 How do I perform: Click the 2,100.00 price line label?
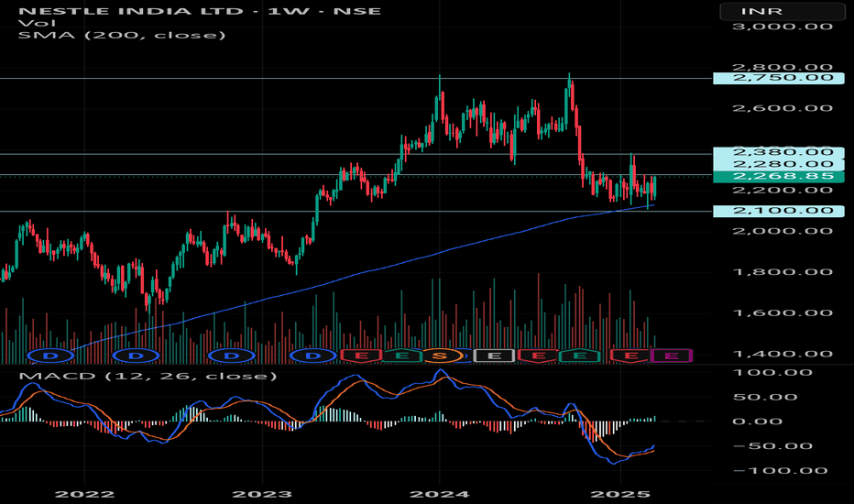pyautogui.click(x=779, y=211)
